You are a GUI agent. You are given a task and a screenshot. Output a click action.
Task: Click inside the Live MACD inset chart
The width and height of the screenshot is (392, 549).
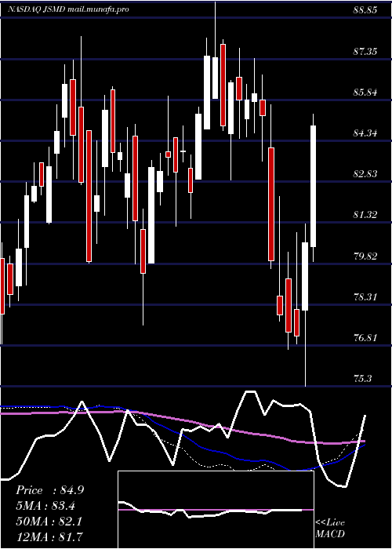point(216,510)
